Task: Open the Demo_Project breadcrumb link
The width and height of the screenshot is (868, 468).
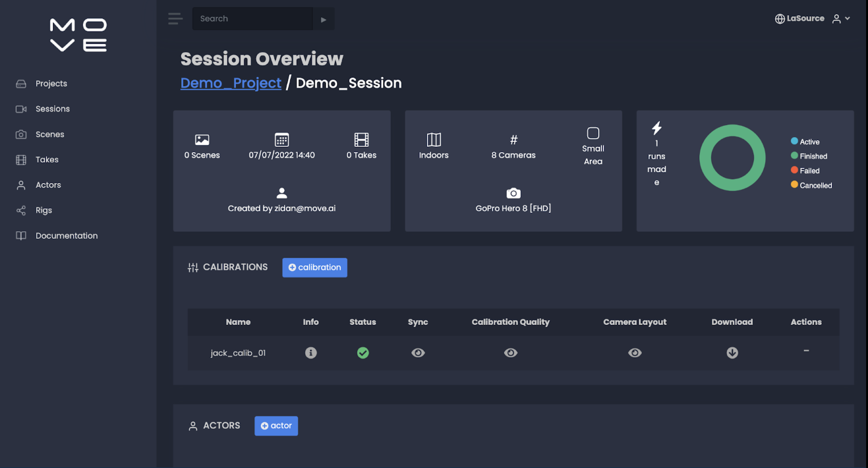Action: pyautogui.click(x=231, y=83)
